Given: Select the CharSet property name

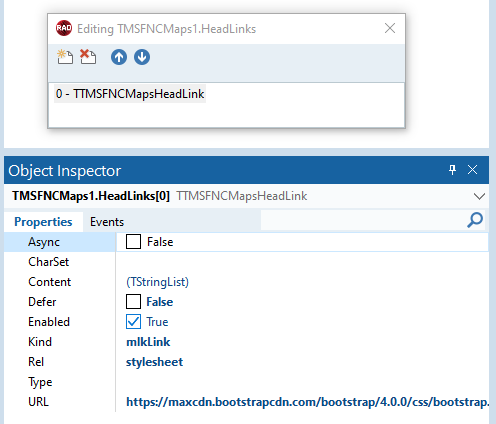Looking at the screenshot, I should point(49,262).
